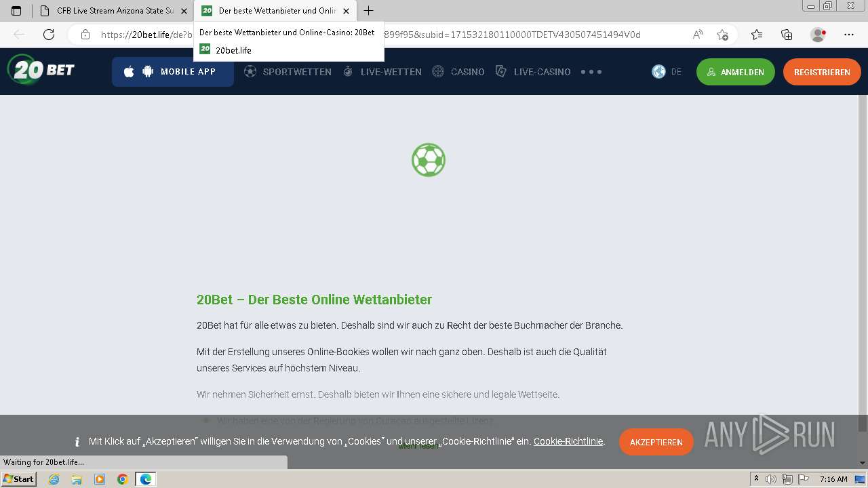Screen dimensions: 868x488
Task: Click the scrollbar down arrow
Action: 863,464
